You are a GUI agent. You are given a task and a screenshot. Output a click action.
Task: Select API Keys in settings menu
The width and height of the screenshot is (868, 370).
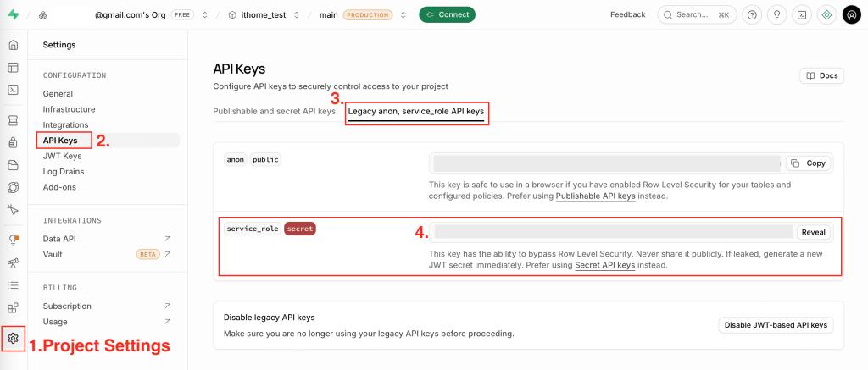click(x=60, y=141)
